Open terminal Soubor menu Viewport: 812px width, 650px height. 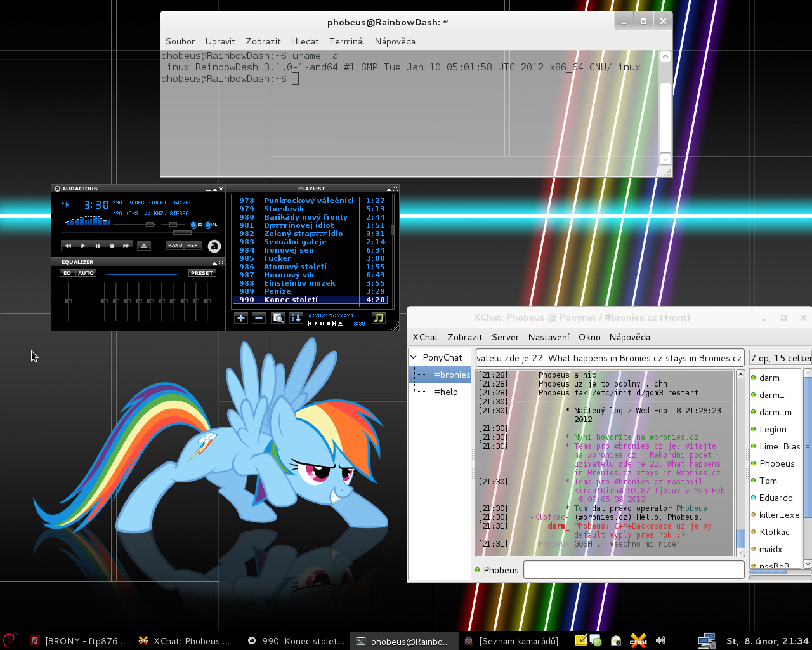(180, 41)
